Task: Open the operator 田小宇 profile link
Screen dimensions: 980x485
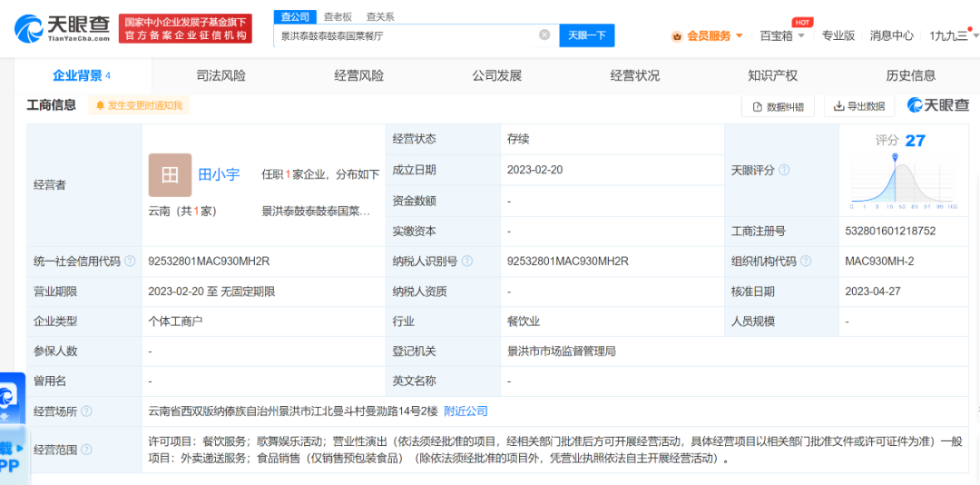Action: [219, 174]
